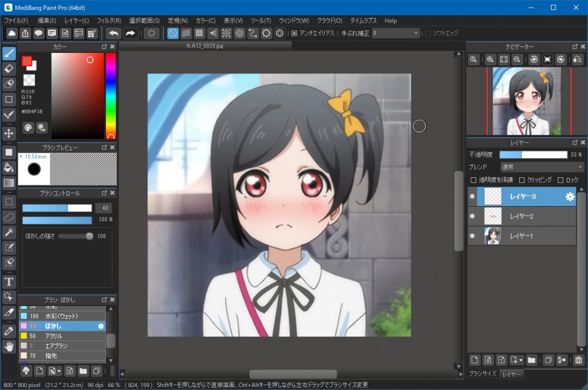Open the レイヤー(L) menu
The width and height of the screenshot is (588, 390).
pyautogui.click(x=76, y=21)
